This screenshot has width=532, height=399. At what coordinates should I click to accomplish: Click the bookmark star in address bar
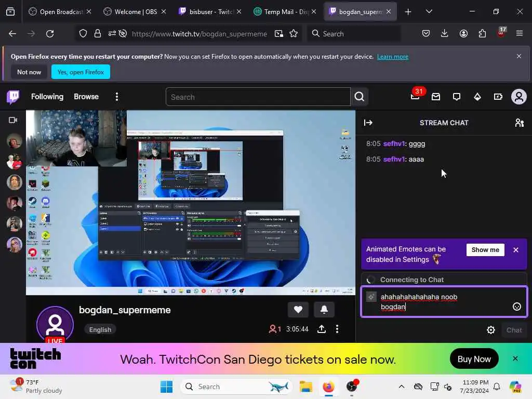click(294, 34)
